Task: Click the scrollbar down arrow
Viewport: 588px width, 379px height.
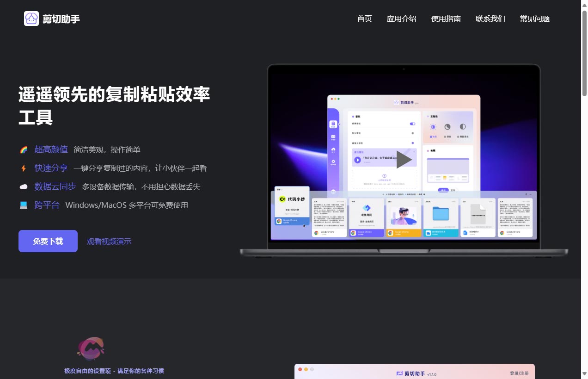Action: [584, 374]
